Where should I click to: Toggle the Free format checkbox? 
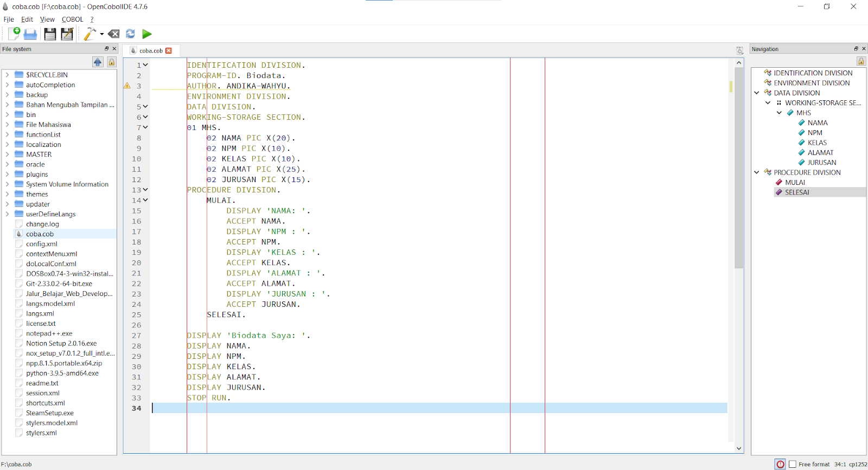[793, 464]
